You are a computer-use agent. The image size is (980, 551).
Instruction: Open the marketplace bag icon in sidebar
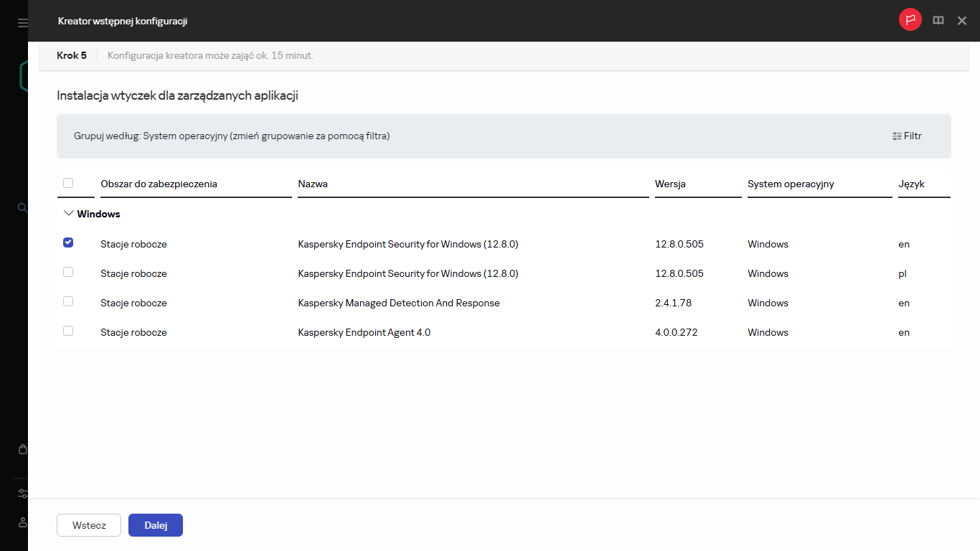[x=22, y=449]
